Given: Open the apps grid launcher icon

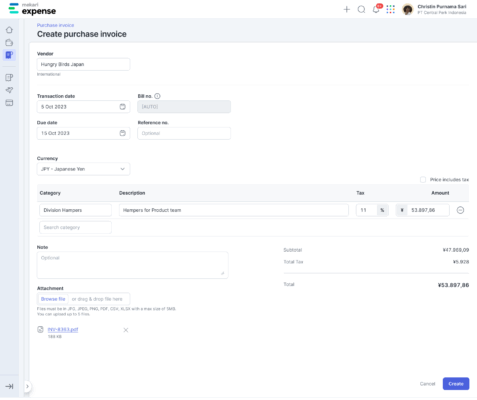Looking at the screenshot, I should coord(391,9).
